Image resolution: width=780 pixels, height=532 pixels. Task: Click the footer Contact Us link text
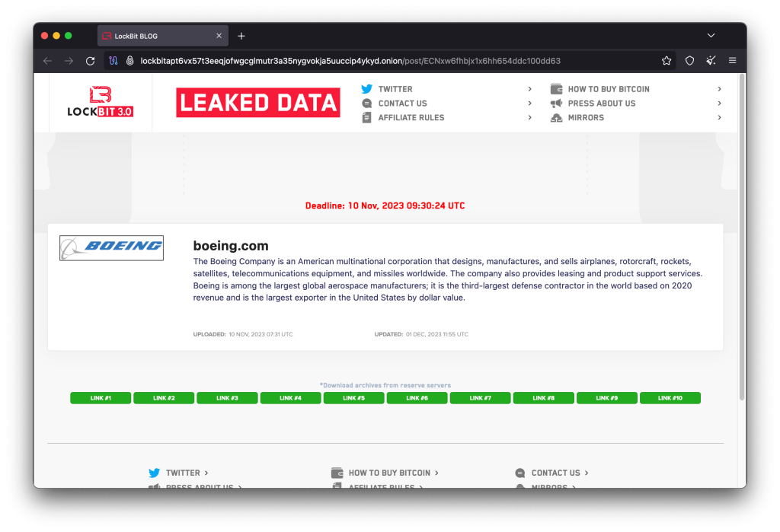[x=555, y=473]
